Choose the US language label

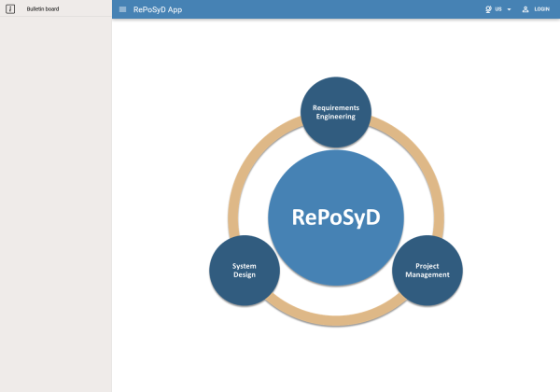[x=498, y=9]
